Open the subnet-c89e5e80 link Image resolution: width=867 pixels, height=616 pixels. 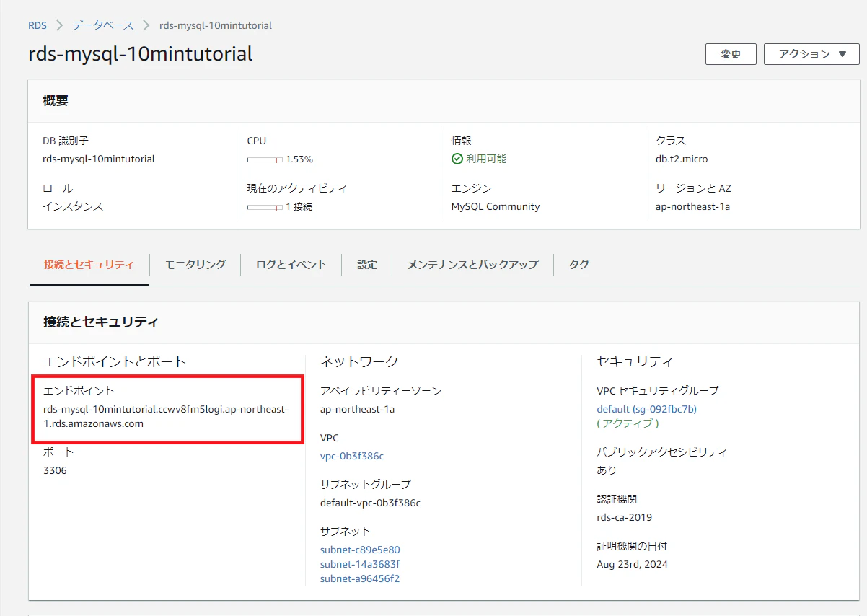point(360,550)
